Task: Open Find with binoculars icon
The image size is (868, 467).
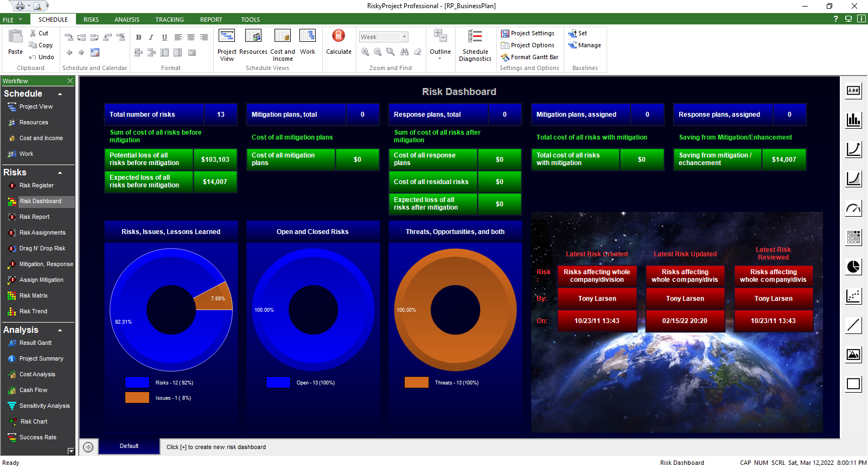Action: [404, 52]
